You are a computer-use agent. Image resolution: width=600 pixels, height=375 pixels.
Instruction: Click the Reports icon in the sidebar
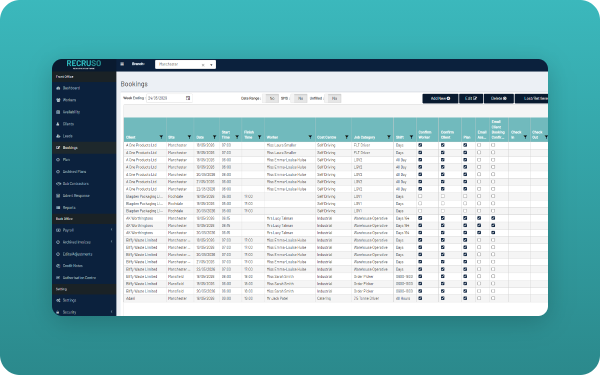[58, 207]
